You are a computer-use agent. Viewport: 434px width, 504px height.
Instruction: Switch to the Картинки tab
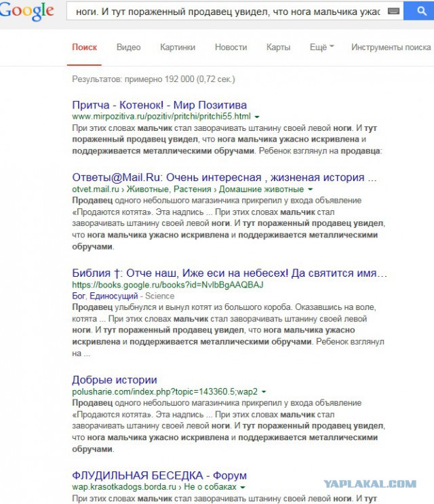[178, 47]
